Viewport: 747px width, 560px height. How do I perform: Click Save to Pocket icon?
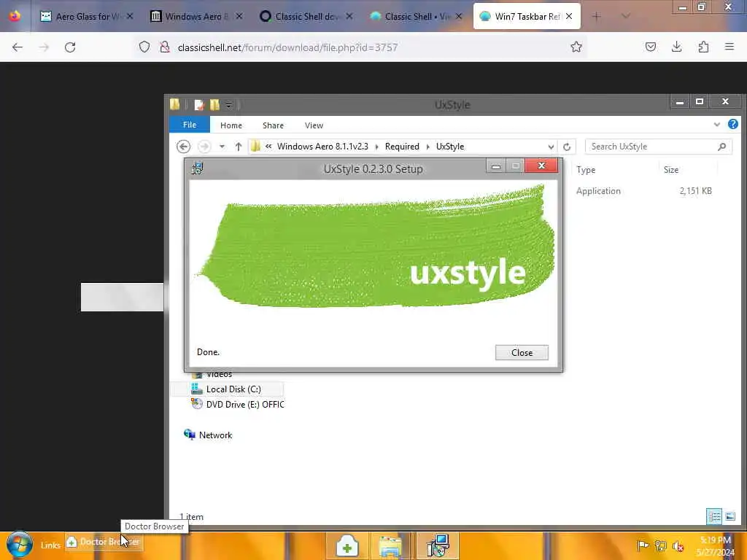tap(650, 47)
